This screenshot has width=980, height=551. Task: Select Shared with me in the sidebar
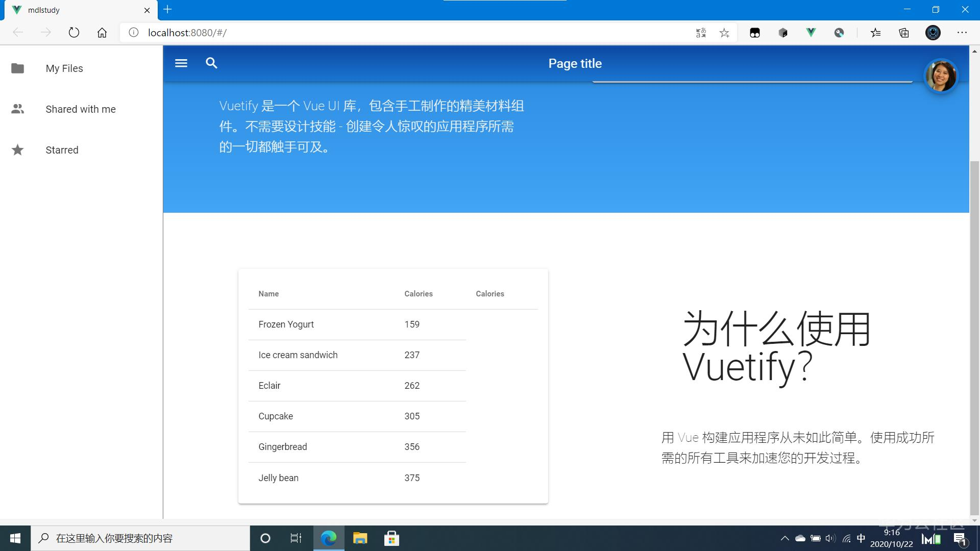[81, 109]
